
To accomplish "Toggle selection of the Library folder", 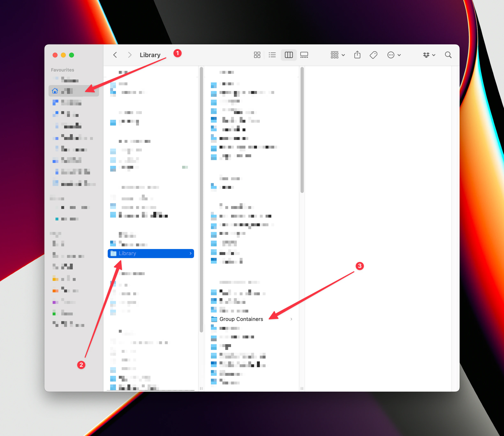I will click(136, 253).
